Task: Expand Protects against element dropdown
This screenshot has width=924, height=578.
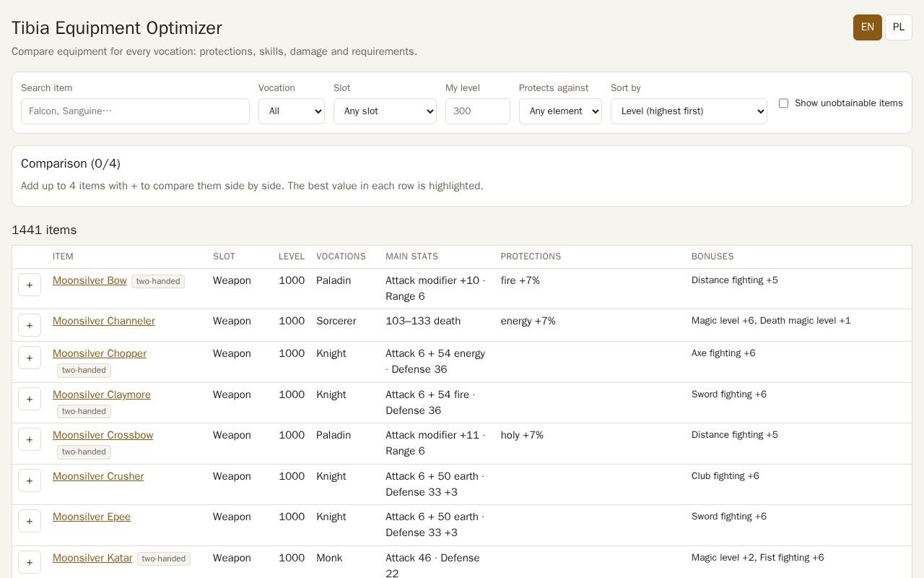Action: click(x=560, y=111)
